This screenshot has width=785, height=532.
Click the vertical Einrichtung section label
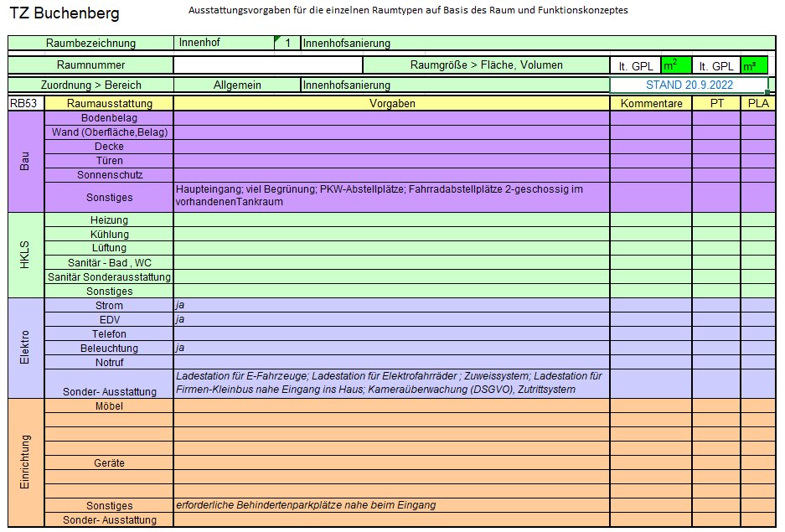point(25,462)
